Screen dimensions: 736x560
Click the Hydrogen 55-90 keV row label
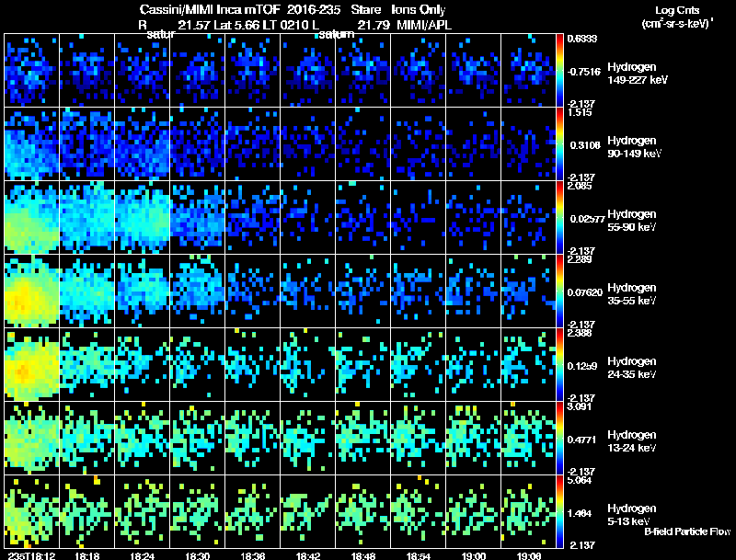pos(631,221)
